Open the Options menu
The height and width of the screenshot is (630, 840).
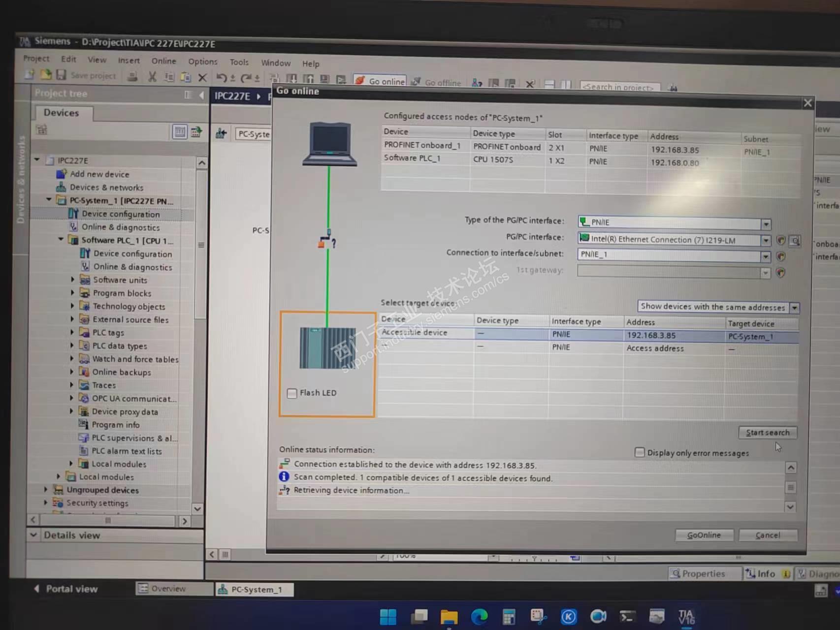tap(202, 62)
